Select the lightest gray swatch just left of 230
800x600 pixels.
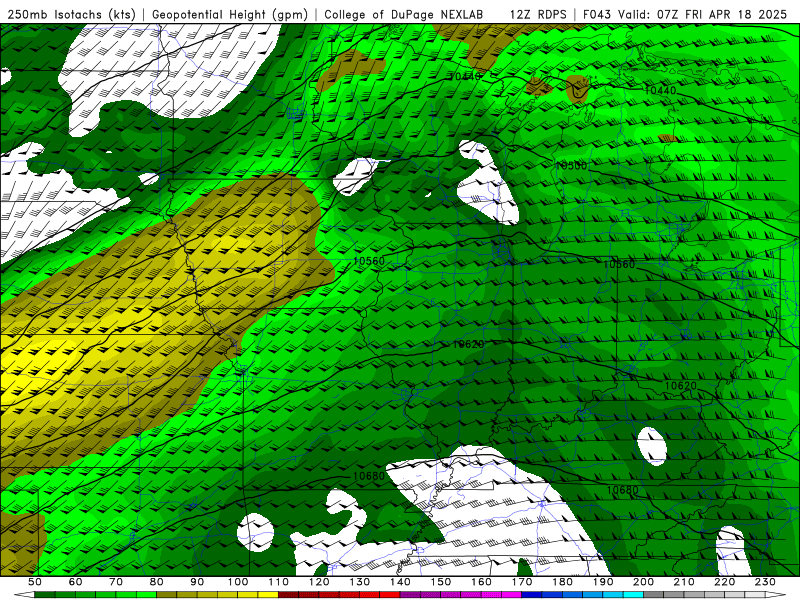[755, 595]
